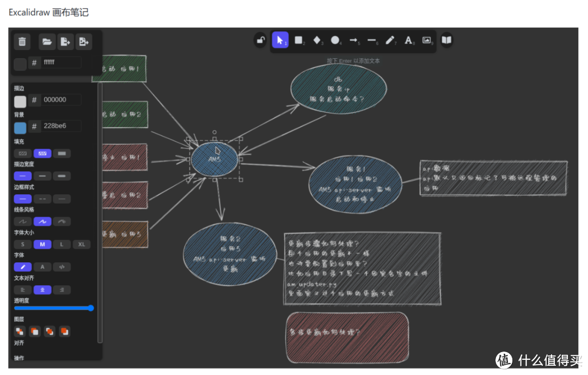588x375 pixels.
Task: Select the extra-bold stroke width option
Action: 62,176
